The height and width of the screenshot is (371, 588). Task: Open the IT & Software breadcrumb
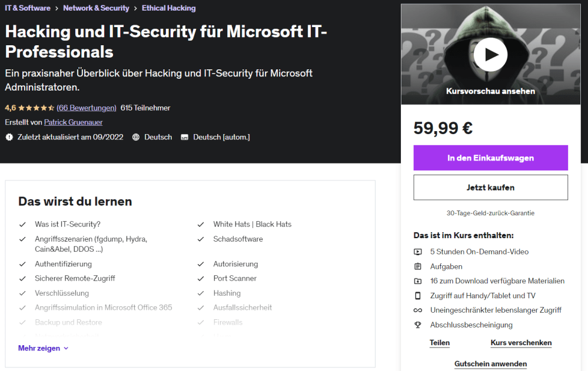28,8
